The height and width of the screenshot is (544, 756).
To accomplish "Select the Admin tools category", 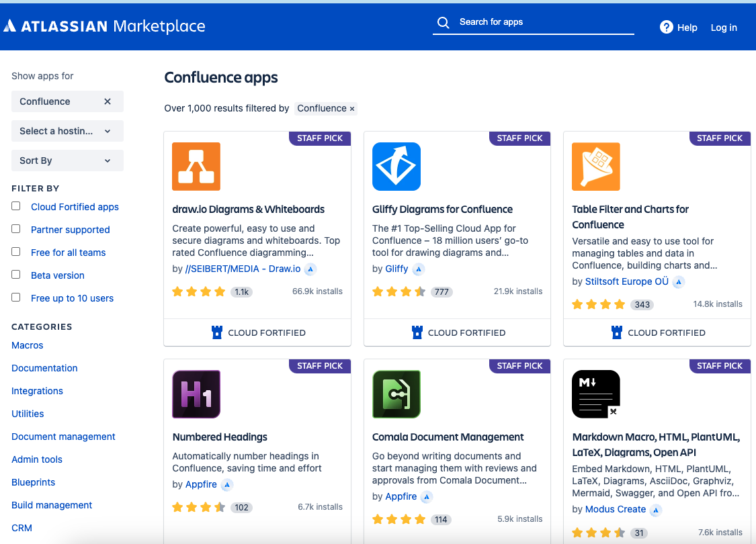I will pos(37,459).
